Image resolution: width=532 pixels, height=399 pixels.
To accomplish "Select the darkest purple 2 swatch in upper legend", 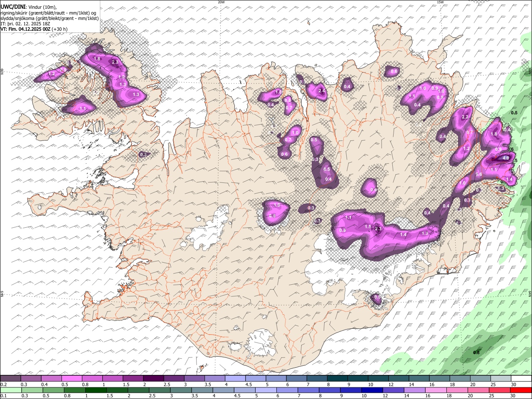I will click(x=153, y=379).
